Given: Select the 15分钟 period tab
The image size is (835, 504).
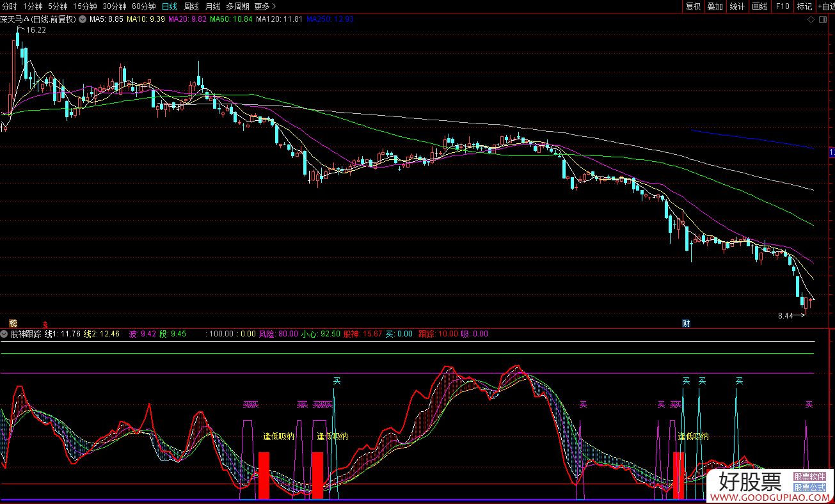Looking at the screenshot, I should click(85, 6).
